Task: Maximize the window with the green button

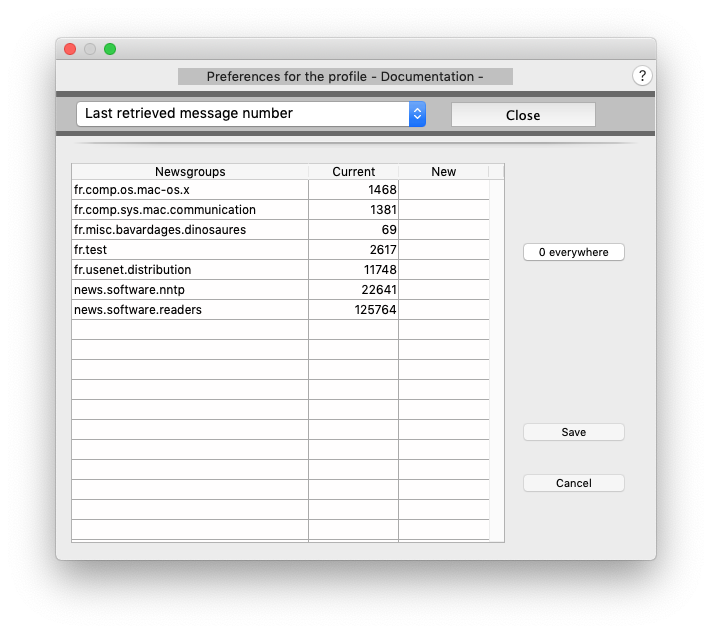Action: click(x=110, y=49)
